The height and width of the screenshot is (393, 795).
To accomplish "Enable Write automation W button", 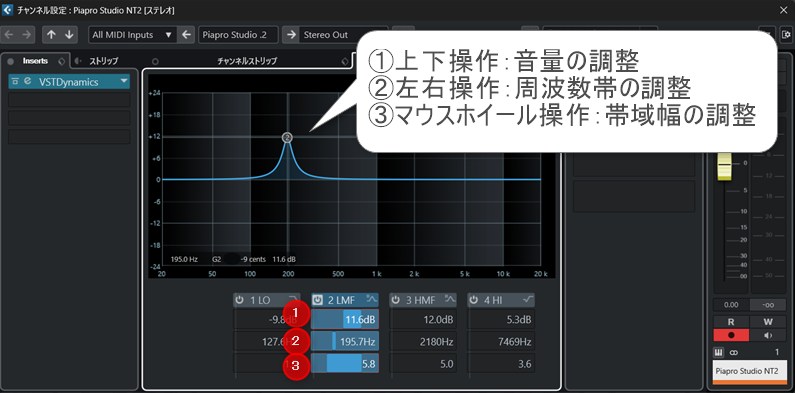I will click(769, 322).
